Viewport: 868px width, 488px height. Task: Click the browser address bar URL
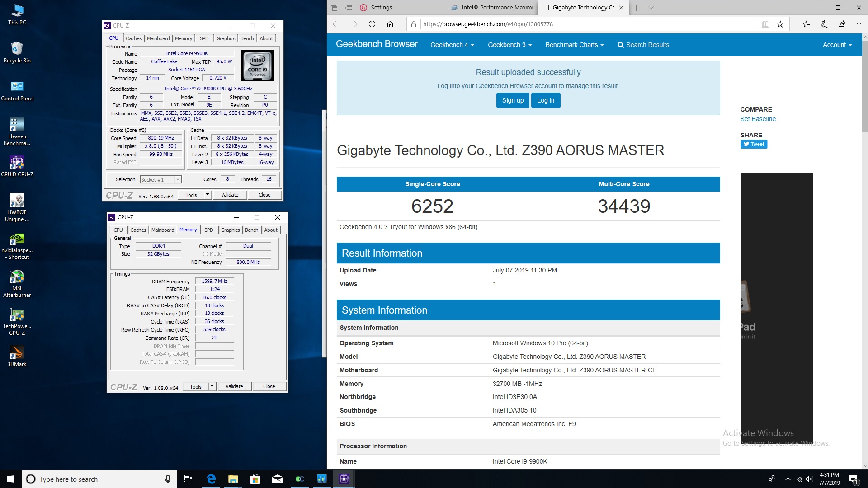[488, 24]
